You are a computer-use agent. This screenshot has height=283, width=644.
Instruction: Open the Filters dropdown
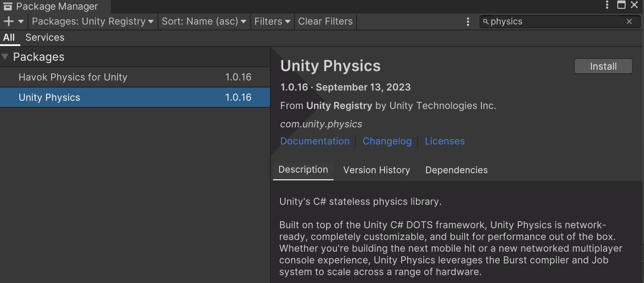272,21
